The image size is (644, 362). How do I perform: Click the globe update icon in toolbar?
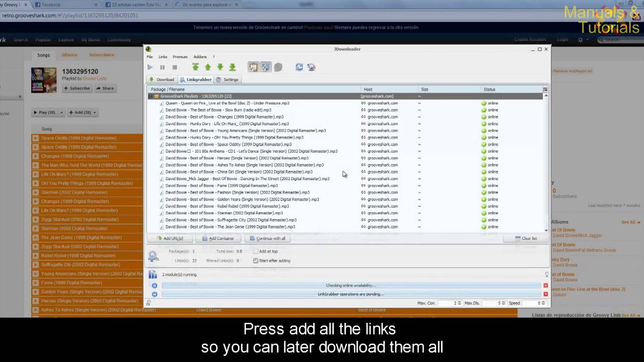(311, 67)
